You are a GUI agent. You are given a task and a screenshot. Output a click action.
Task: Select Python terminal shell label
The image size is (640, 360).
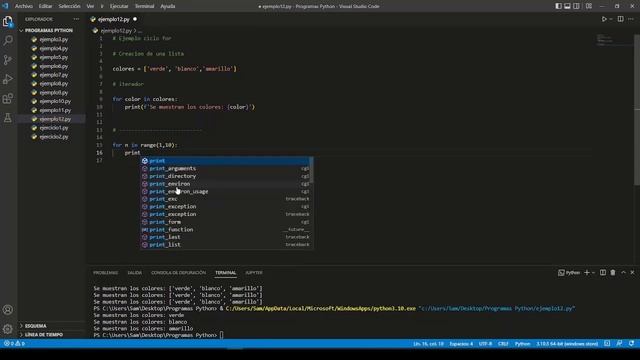[x=569, y=273]
